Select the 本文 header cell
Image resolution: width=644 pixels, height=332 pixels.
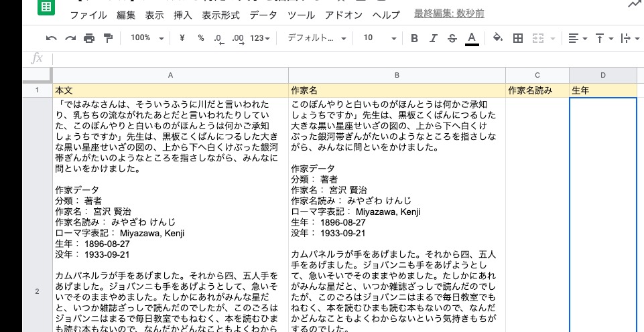(170, 90)
